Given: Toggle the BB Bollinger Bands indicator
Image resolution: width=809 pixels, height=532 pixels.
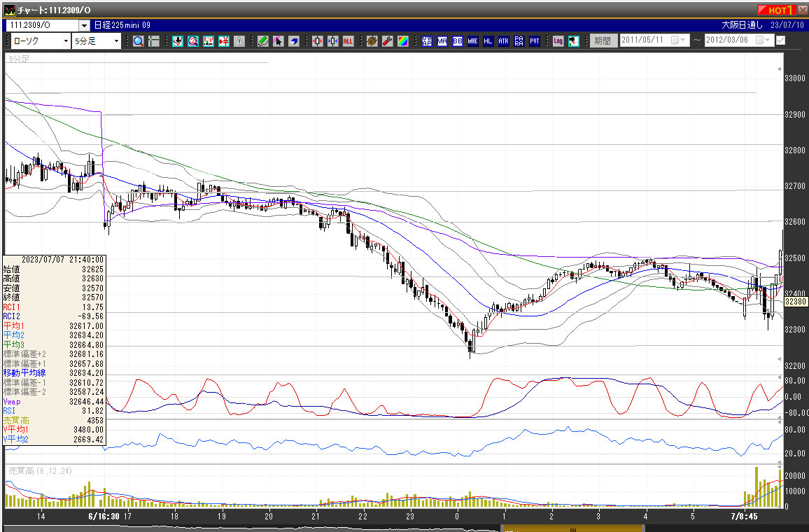Looking at the screenshot, I should 458,41.
